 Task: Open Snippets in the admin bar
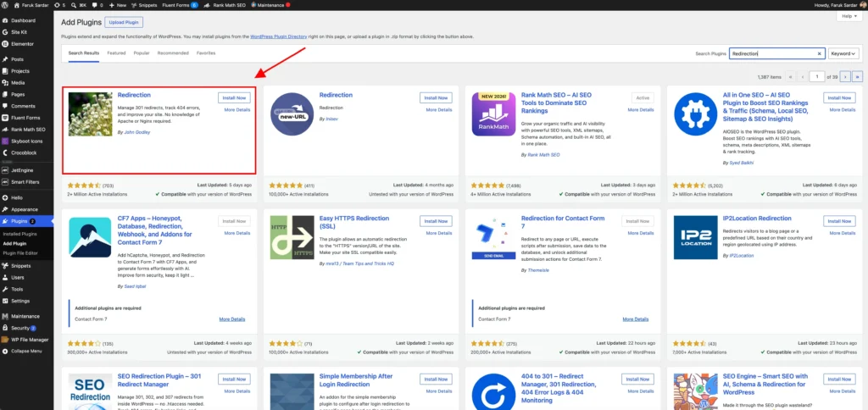(143, 4)
